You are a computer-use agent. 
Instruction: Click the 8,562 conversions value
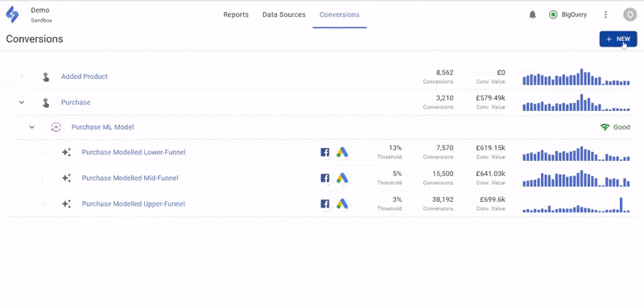coord(444,72)
